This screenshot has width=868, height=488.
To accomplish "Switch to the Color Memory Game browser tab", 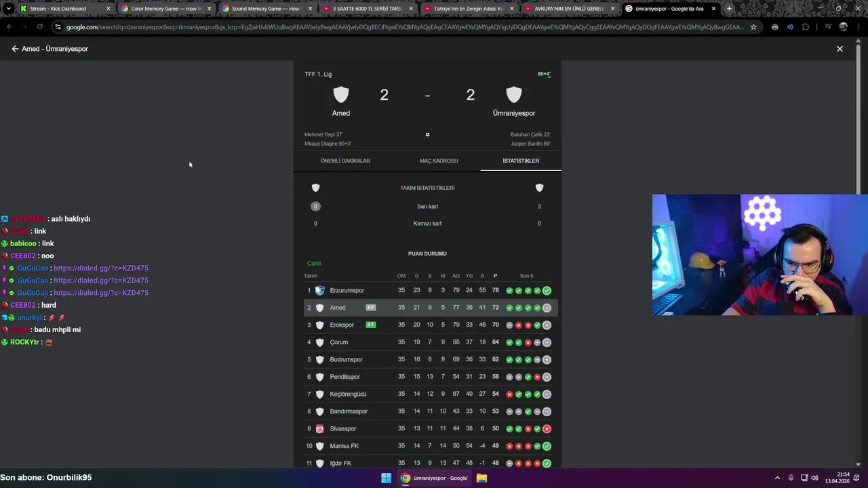I will point(165,9).
